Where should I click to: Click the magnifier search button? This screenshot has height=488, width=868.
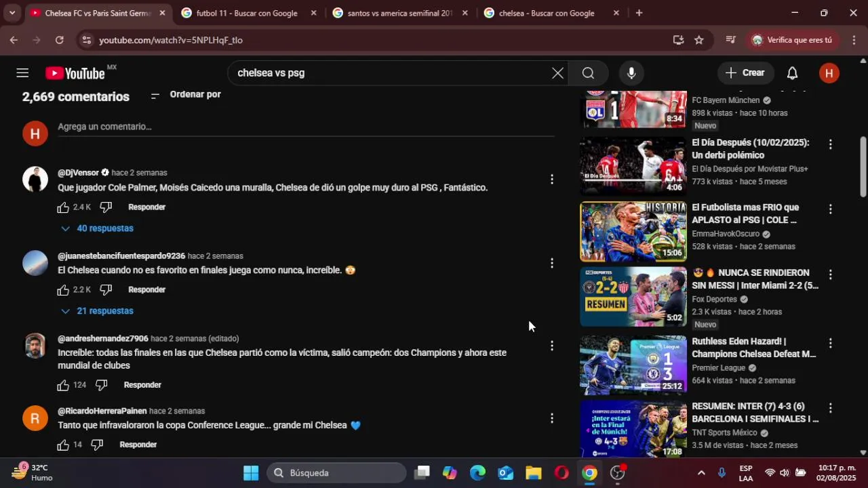588,73
